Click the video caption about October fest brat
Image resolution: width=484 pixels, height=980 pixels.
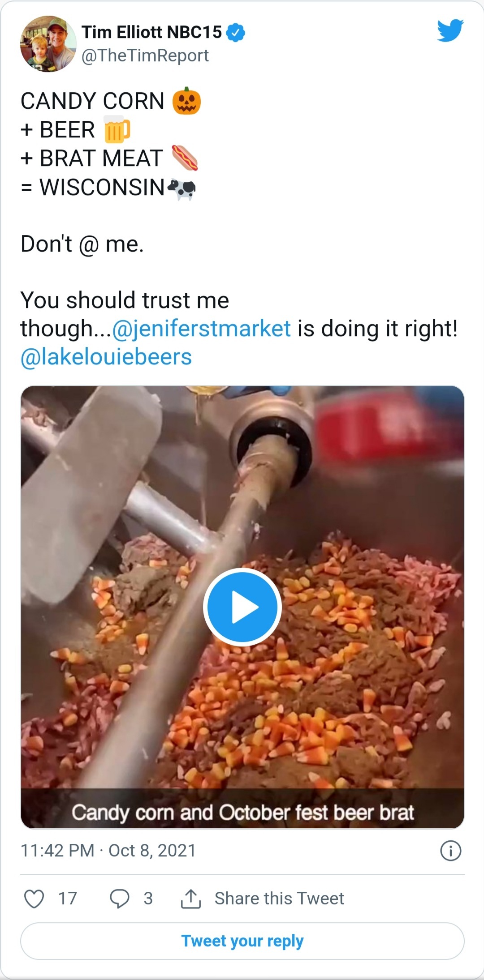[x=242, y=812]
